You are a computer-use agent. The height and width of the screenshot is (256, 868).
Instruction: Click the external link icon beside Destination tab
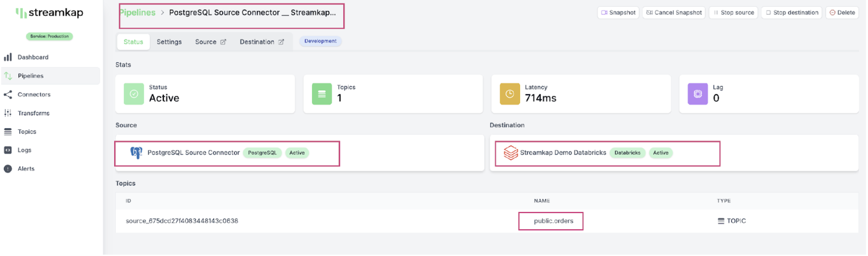click(x=281, y=42)
